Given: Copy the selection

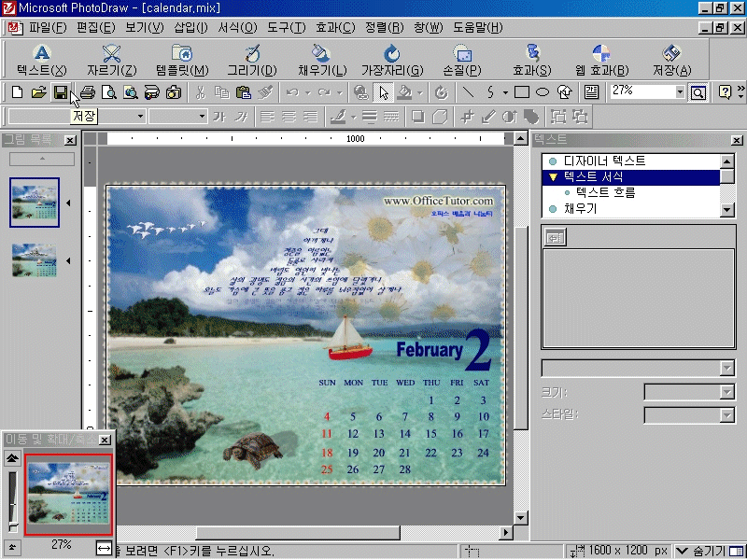Looking at the screenshot, I should 221,91.
